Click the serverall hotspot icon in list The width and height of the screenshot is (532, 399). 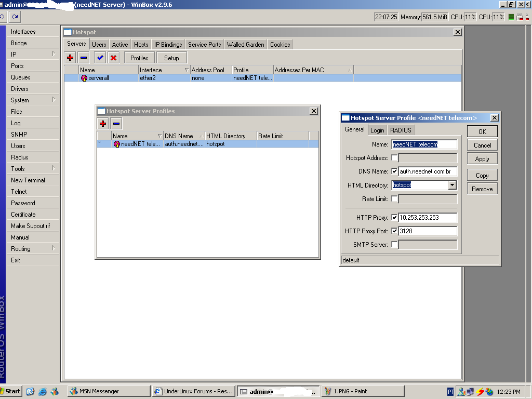tap(84, 78)
